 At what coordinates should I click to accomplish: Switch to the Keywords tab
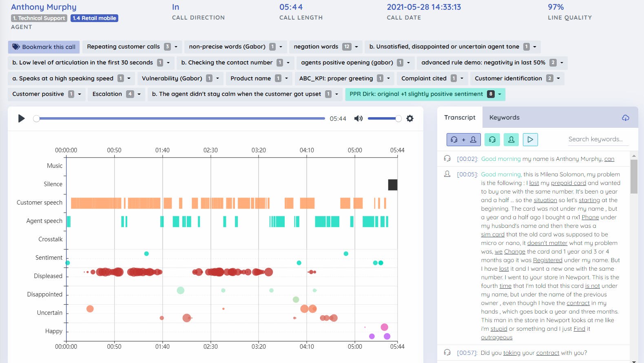(x=504, y=118)
